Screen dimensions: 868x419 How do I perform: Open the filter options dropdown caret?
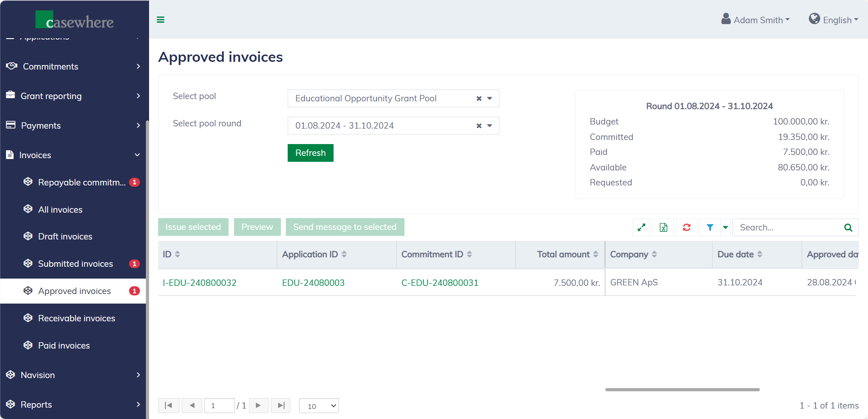click(725, 227)
